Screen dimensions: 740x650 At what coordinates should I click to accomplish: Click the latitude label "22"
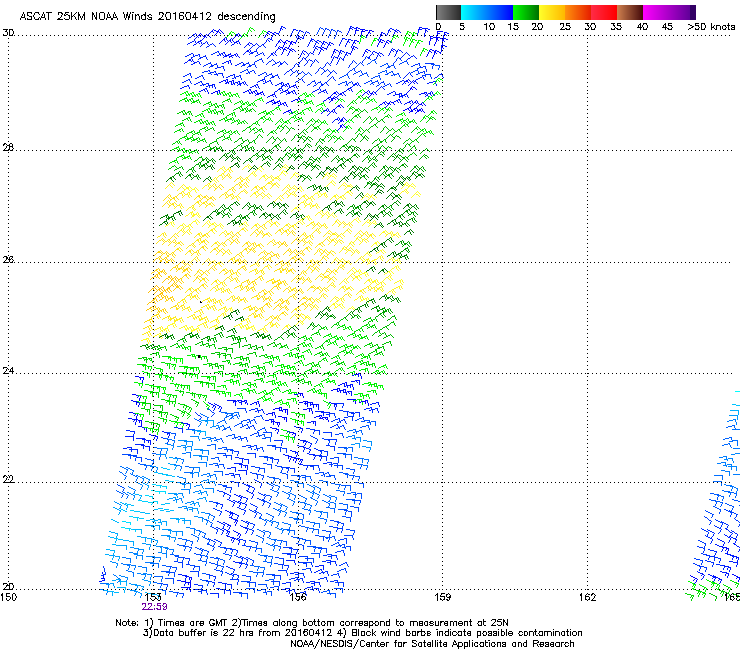point(8,480)
